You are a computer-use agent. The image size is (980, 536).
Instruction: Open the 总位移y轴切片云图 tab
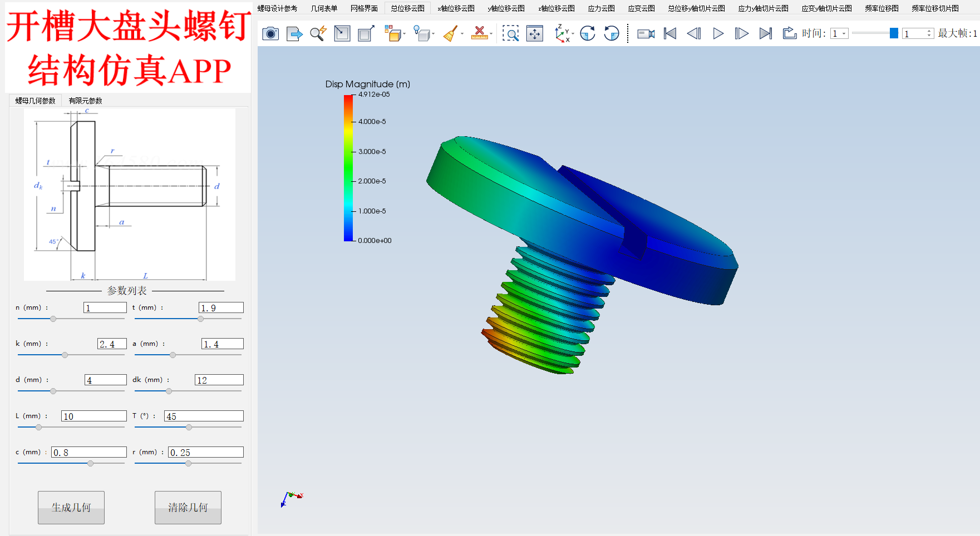696,8
